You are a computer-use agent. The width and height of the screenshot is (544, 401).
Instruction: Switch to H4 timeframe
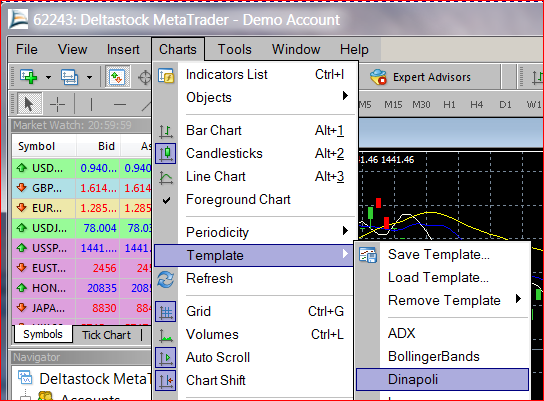[x=477, y=104]
